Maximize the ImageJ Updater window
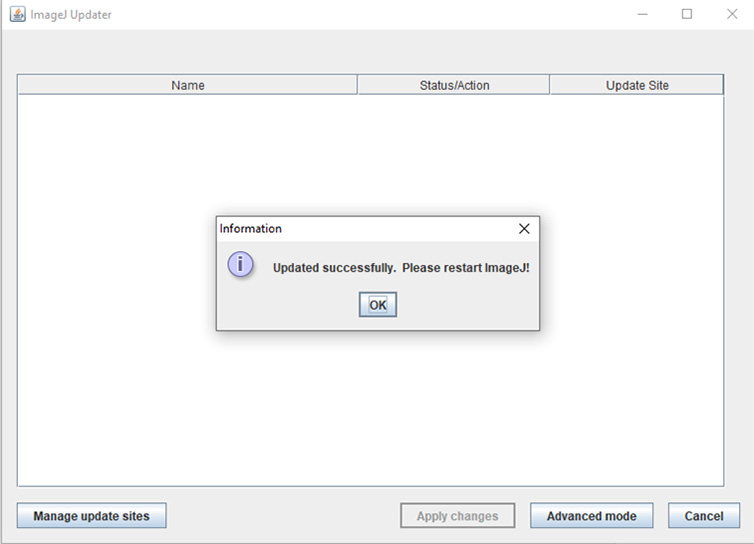 coord(687,14)
